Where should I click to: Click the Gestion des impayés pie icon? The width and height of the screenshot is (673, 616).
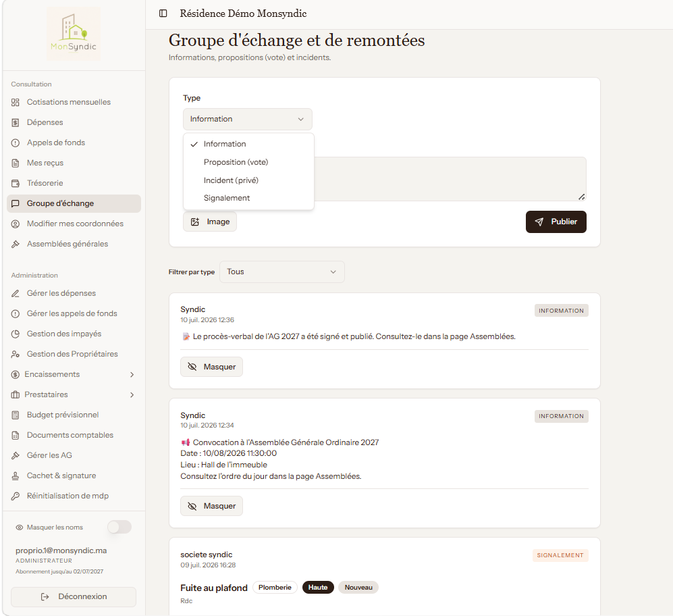pos(16,334)
